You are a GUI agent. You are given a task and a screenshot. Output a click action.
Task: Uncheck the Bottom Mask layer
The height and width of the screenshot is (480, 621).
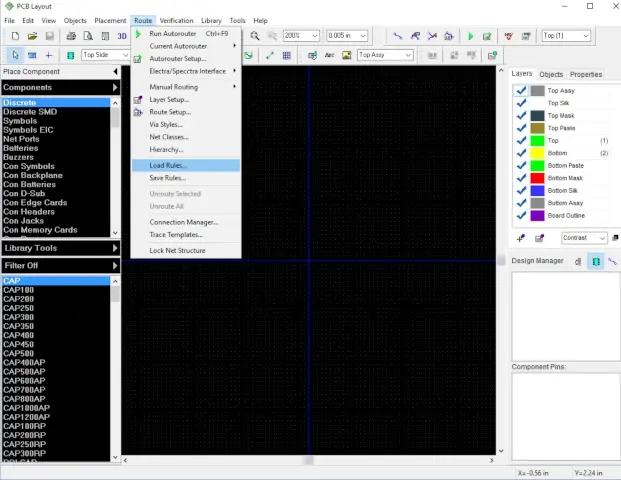click(521, 178)
